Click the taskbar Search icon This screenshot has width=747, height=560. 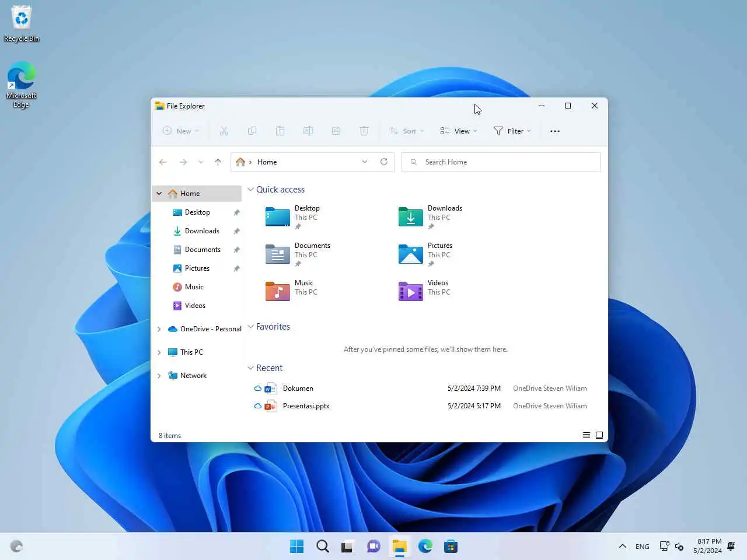[x=323, y=547]
